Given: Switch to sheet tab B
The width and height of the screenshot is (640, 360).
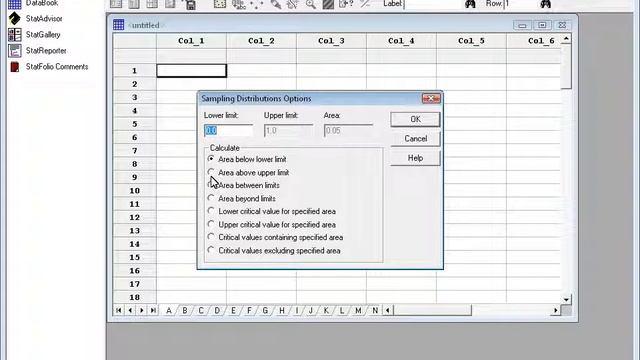Looking at the screenshot, I should (x=184, y=311).
